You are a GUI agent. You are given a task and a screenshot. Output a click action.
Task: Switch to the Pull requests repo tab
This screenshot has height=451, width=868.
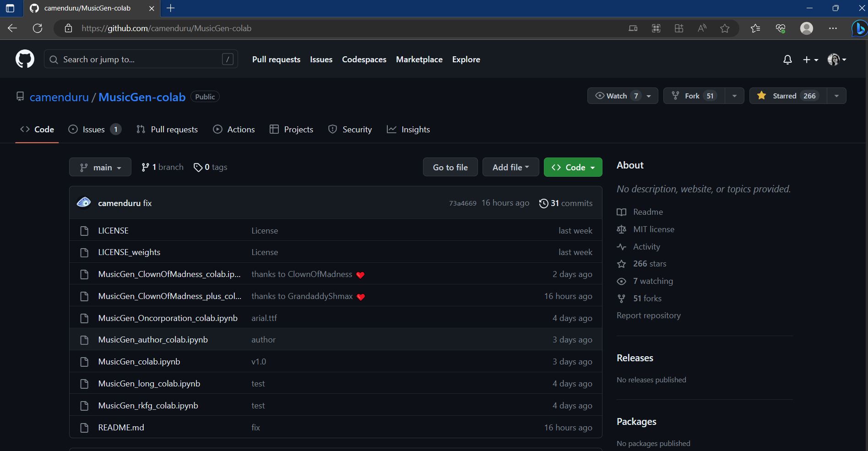point(167,130)
